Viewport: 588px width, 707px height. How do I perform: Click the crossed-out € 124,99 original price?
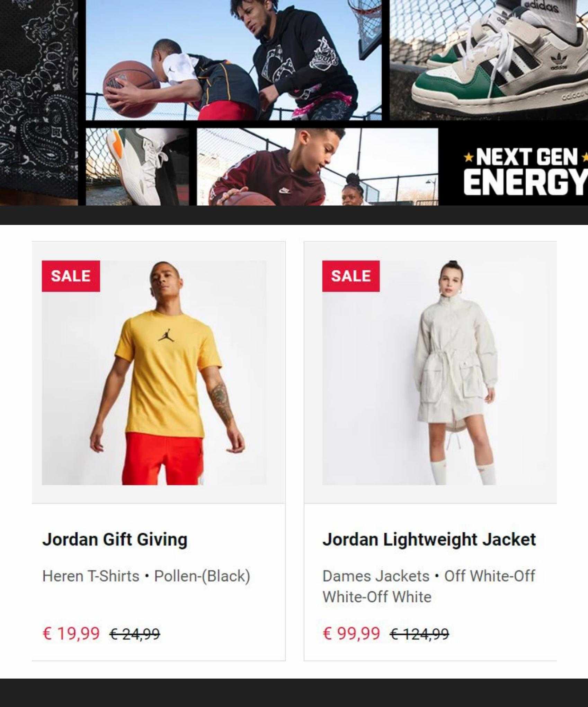pyautogui.click(x=419, y=634)
